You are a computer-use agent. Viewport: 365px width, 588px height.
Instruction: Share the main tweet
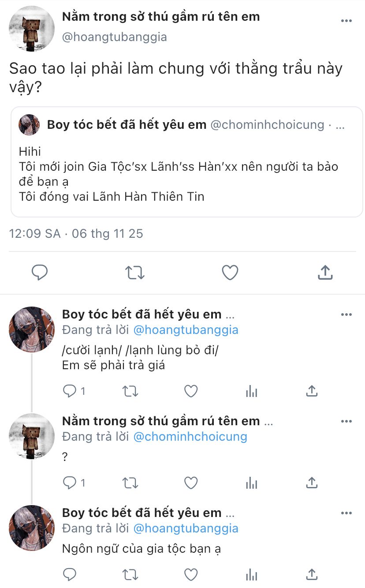pyautogui.click(x=325, y=273)
